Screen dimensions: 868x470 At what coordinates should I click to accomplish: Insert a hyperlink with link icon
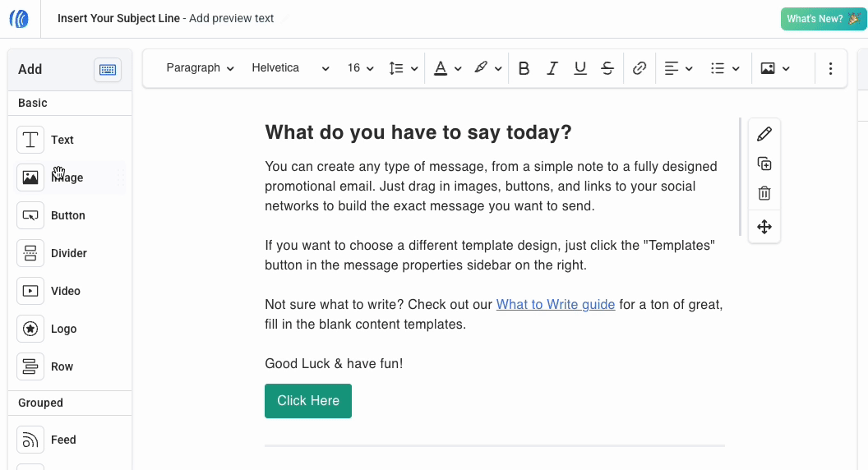639,68
